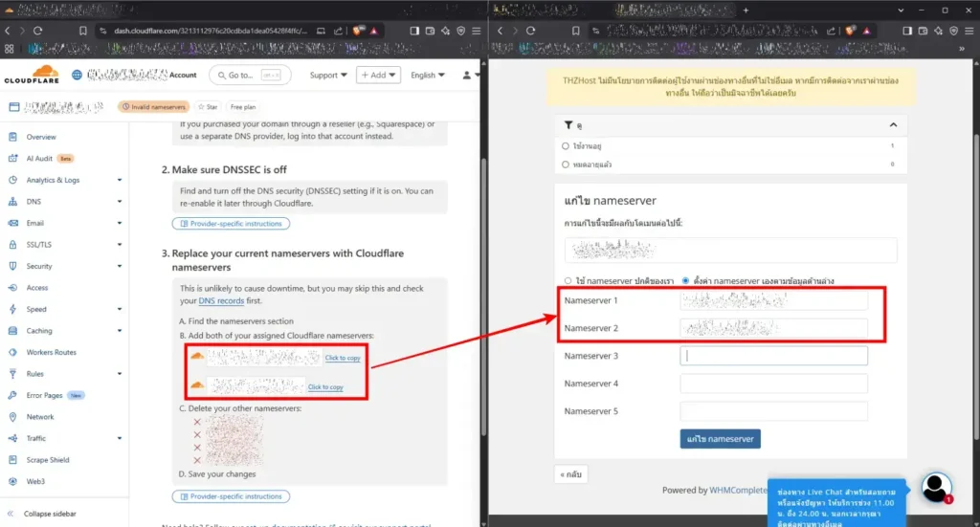Open the apps grid on Cloudflare bookmarks bar
The image size is (980, 527).
9,49
